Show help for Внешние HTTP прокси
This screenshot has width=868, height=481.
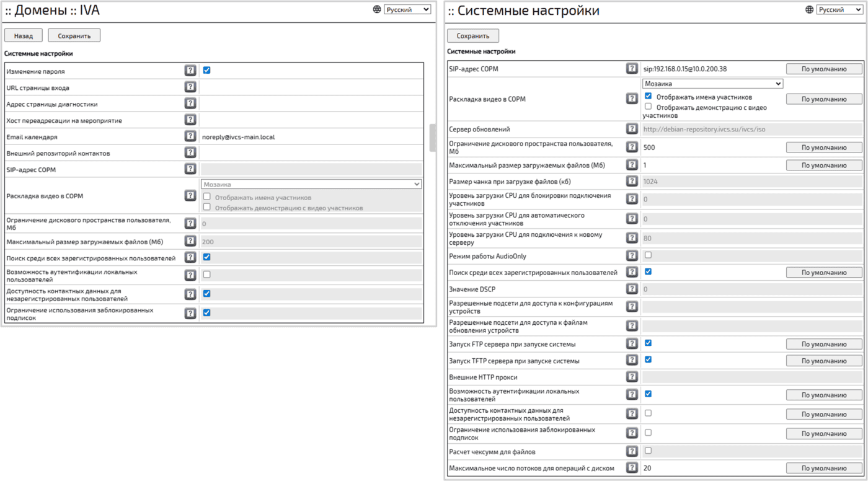click(x=632, y=377)
